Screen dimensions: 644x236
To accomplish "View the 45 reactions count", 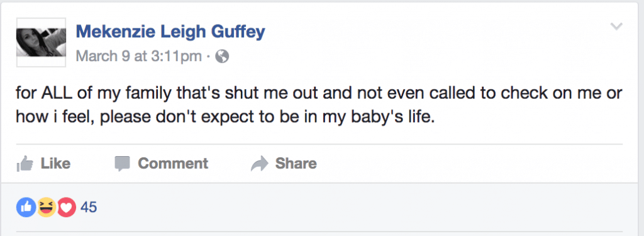I will (89, 207).
